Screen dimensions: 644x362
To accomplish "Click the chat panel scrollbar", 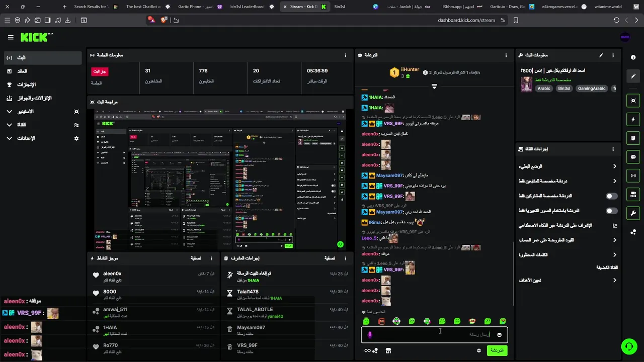I will tap(513, 274).
